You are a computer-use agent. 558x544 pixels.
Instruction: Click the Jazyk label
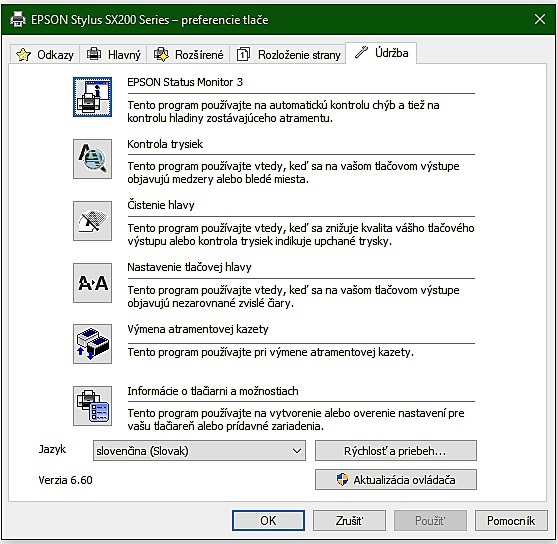[x=52, y=449]
